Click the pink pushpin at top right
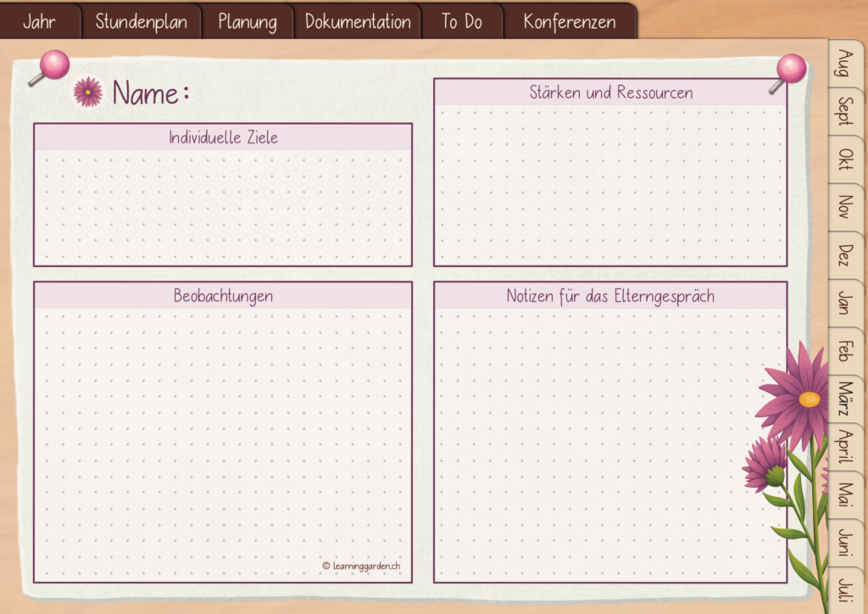Viewport: 868px width, 614px height. point(787,73)
